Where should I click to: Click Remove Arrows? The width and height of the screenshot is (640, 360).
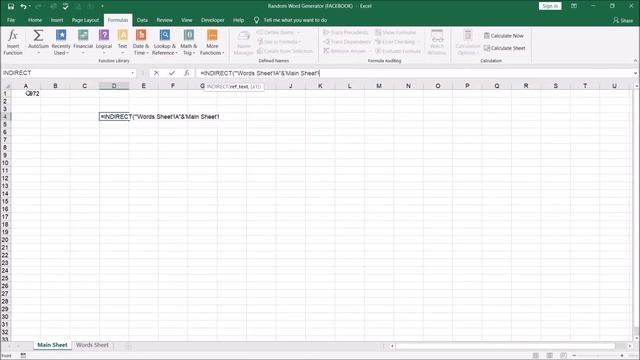pyautogui.click(x=347, y=51)
